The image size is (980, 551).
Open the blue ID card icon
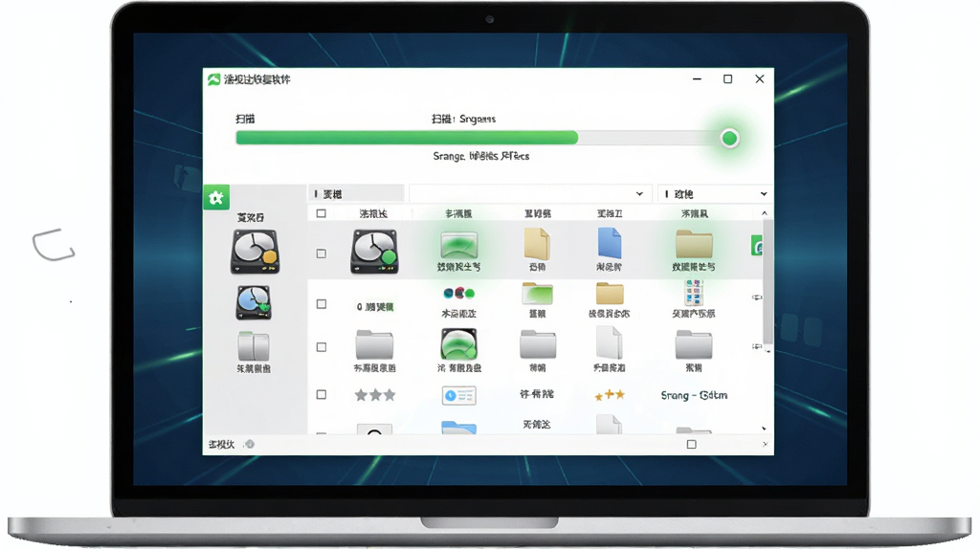[x=458, y=395]
